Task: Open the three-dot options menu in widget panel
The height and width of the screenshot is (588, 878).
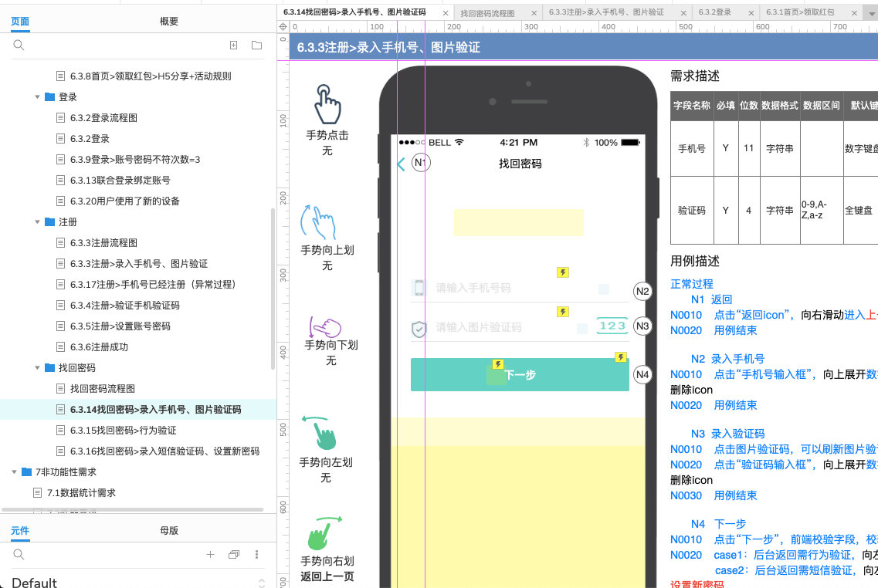Action: (257, 555)
